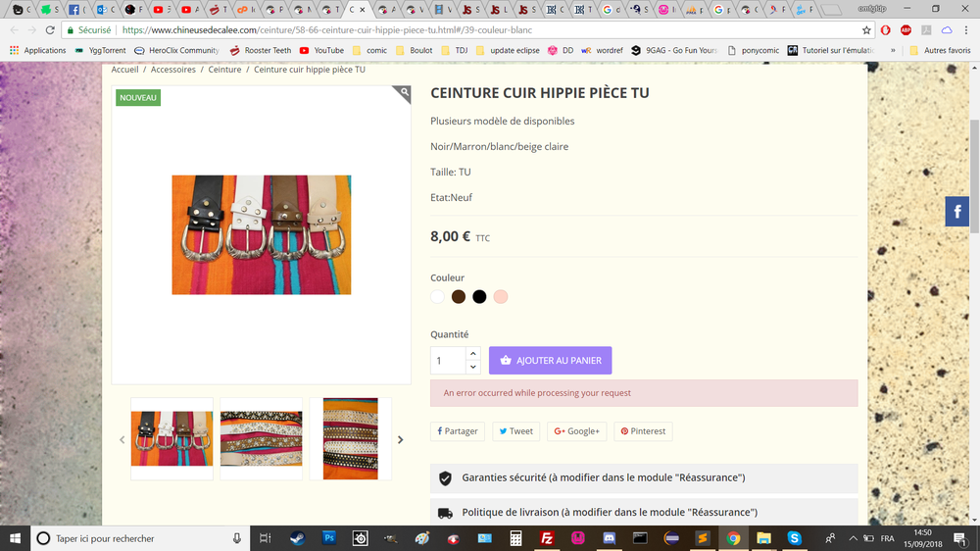Show next thumbnails with right arrow
Viewport: 980px width, 551px height.
(x=401, y=439)
